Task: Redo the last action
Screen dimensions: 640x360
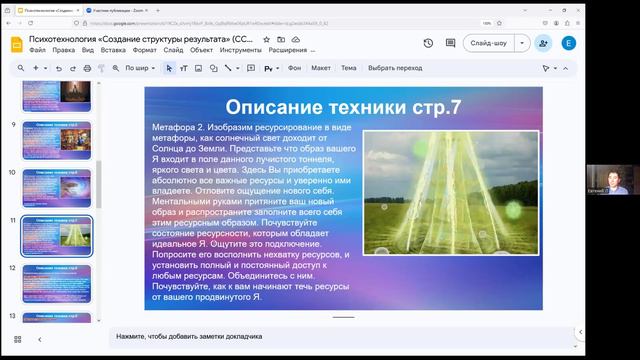Action: click(x=73, y=69)
